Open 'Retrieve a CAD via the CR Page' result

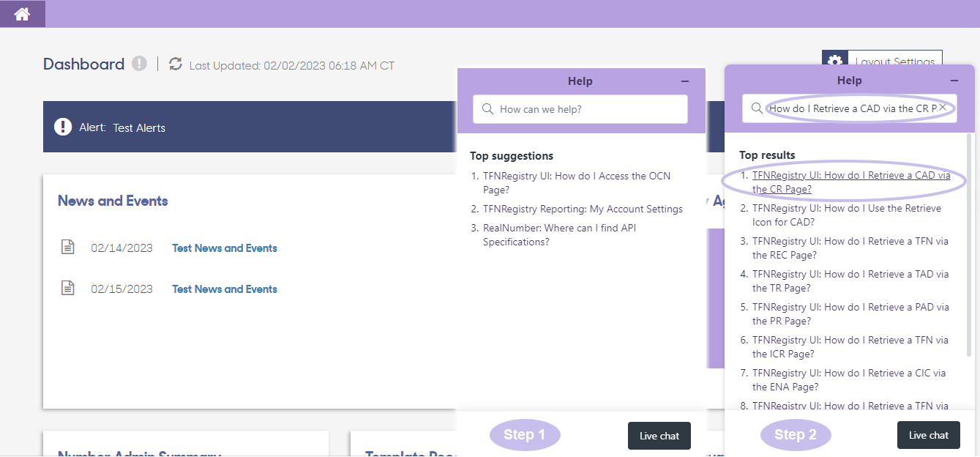pos(851,182)
